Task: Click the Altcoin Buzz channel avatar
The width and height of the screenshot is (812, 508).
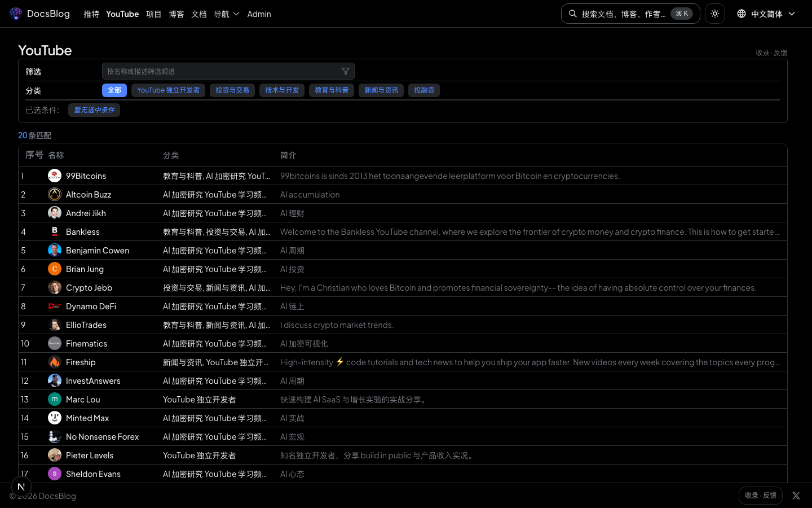Action: 55,195
